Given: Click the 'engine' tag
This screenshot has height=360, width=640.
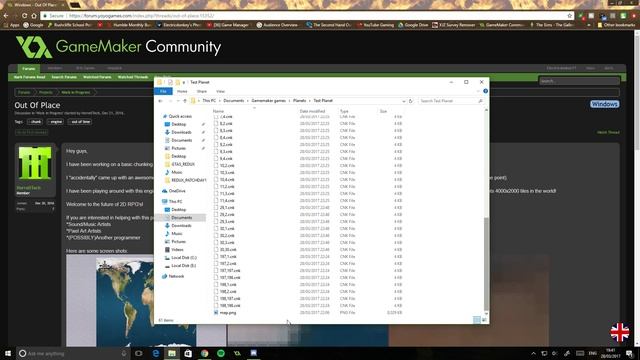Looking at the screenshot, I should tap(56, 122).
